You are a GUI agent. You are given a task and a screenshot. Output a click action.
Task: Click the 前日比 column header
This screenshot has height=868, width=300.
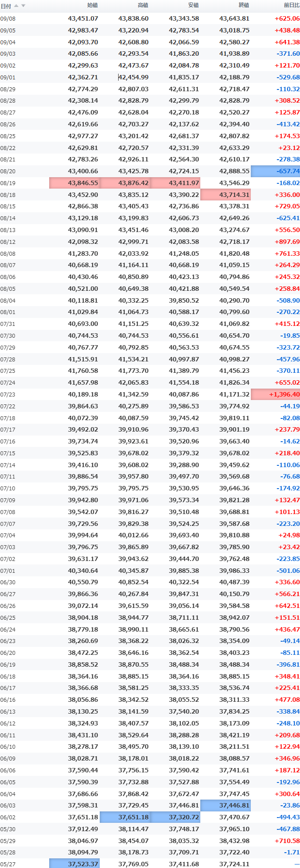coord(292,5)
